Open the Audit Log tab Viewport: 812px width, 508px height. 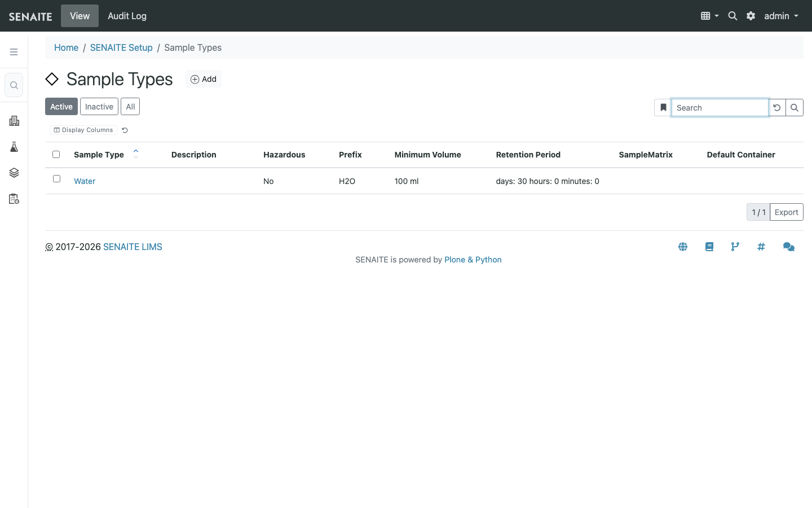pos(127,16)
